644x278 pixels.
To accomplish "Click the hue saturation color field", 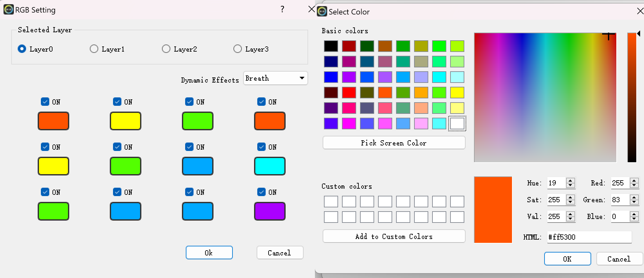I will tap(545, 97).
